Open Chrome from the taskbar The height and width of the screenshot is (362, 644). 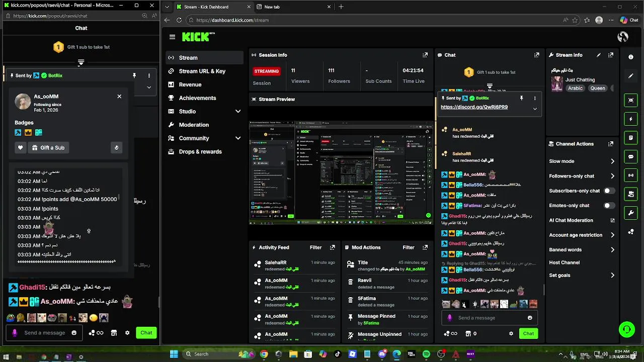click(x=264, y=354)
